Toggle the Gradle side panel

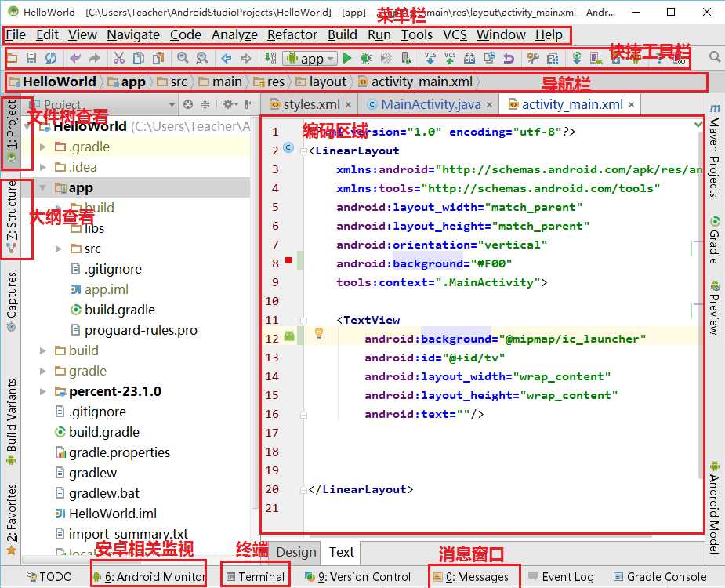click(714, 240)
